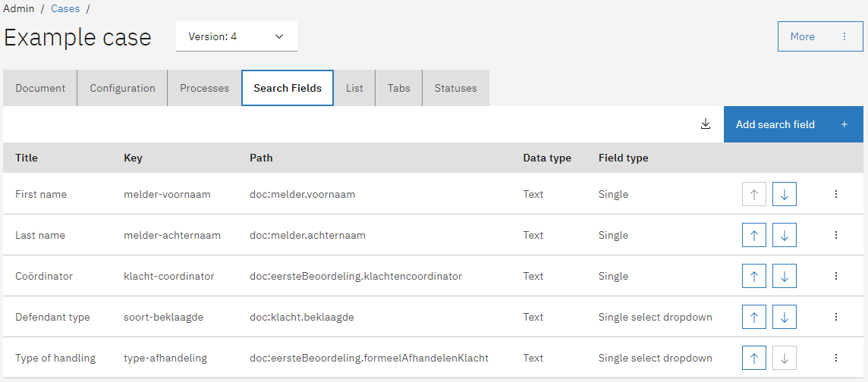Image resolution: width=868 pixels, height=382 pixels.
Task: Click the download icon beside Add search field
Action: pos(706,124)
